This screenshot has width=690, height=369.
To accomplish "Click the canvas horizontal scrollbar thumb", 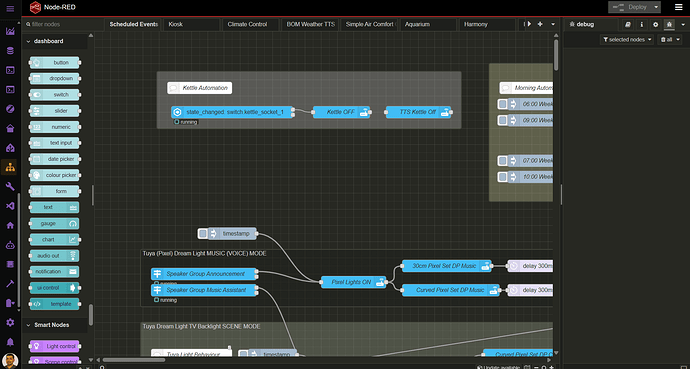I will coord(134,360).
